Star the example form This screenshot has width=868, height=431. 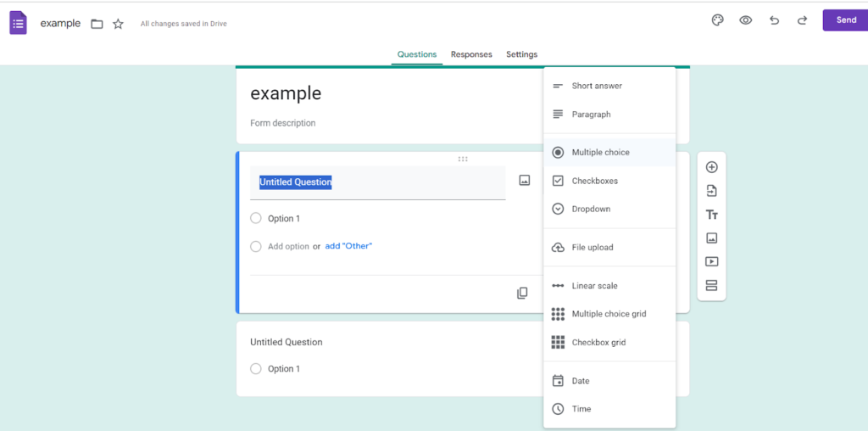click(118, 24)
